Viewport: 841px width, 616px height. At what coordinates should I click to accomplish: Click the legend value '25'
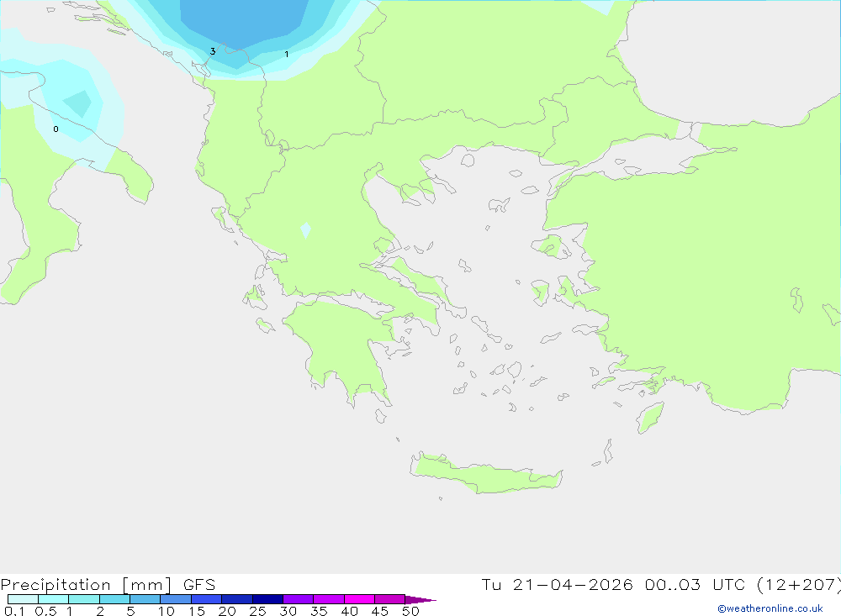click(x=257, y=611)
